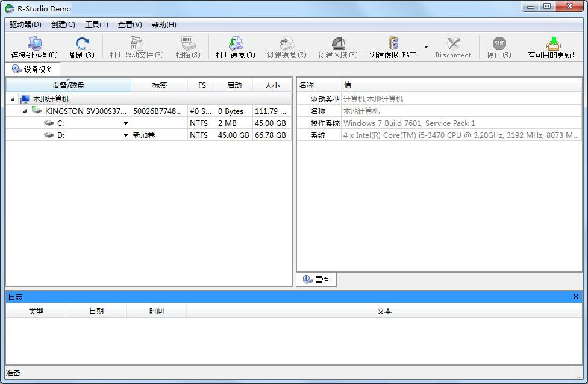Collapse the 本地计算机 tree node
The width and height of the screenshot is (588, 384).
(13, 99)
